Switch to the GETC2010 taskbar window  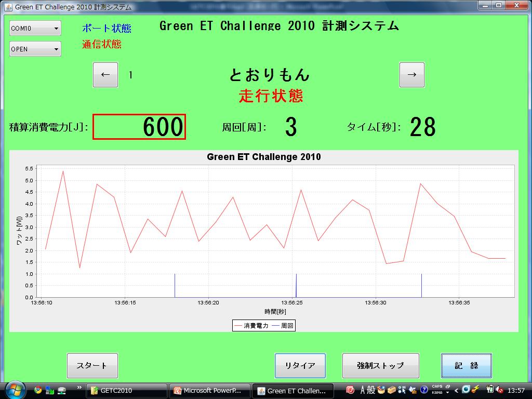[126, 391]
